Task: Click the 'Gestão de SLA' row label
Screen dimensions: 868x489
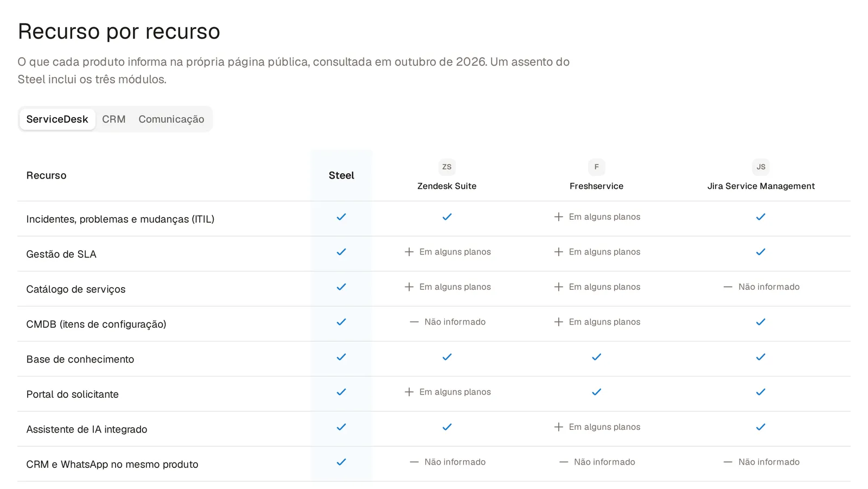Action: [61, 255]
